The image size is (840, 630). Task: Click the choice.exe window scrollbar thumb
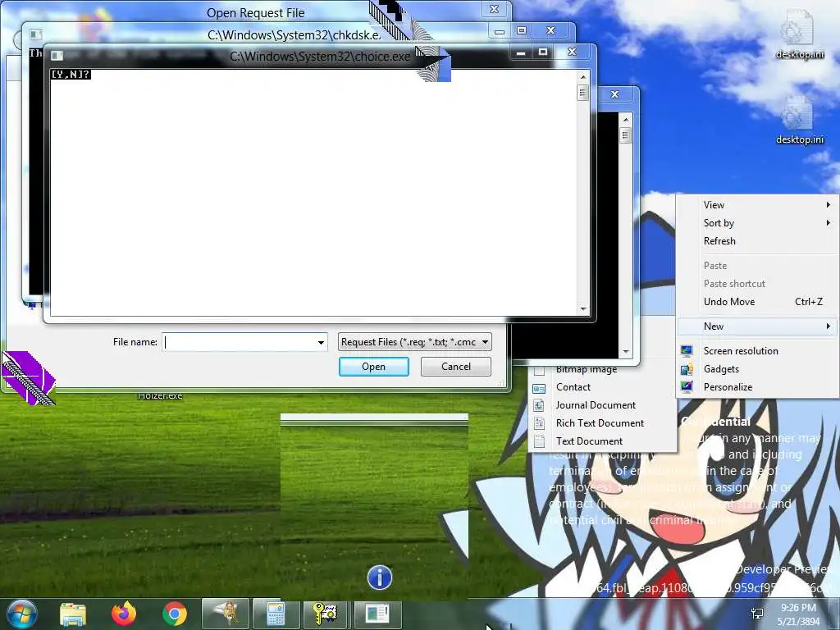[583, 93]
